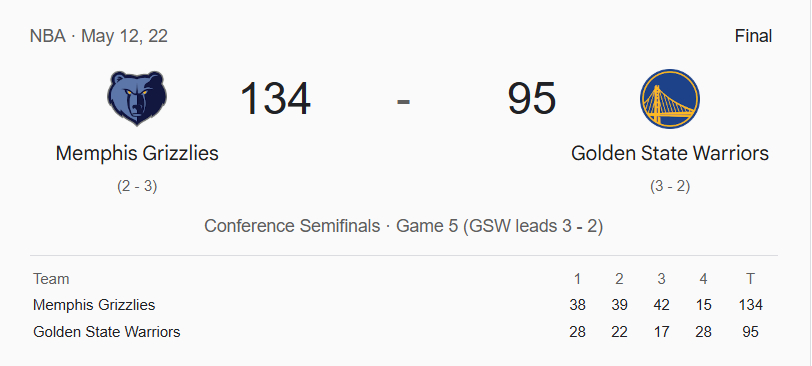This screenshot has width=812, height=366.
Task: Click the Golden State Warriors bridge logo
Action: pos(670,99)
